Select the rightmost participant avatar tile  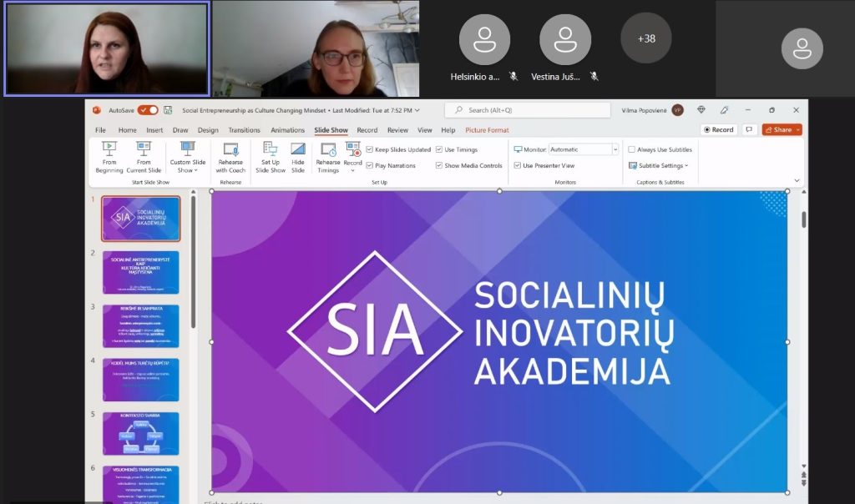802,48
